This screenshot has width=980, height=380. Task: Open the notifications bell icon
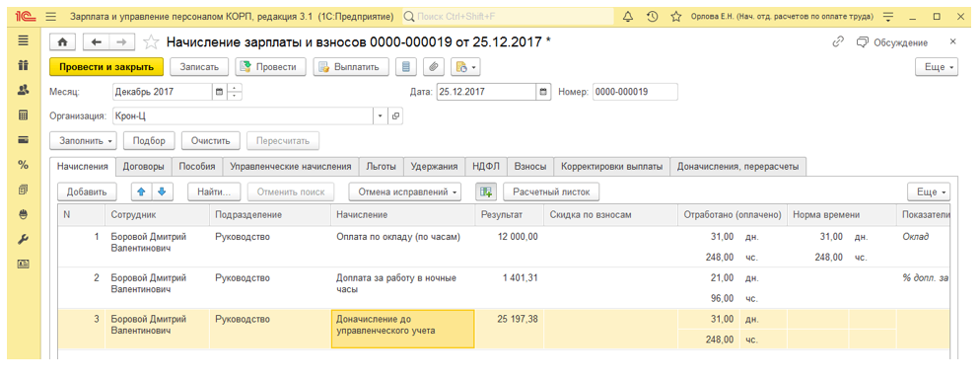coord(628,16)
